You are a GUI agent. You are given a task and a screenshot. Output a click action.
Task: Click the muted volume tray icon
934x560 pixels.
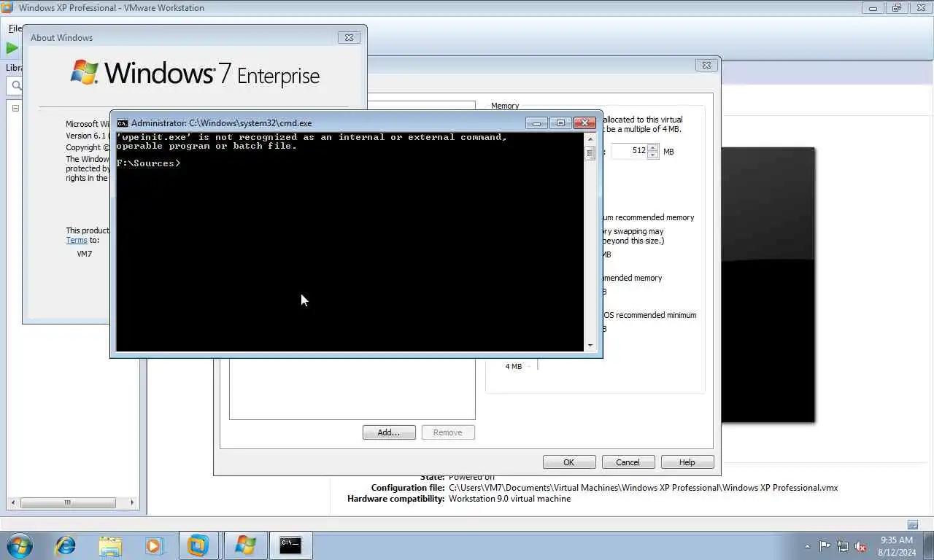(x=861, y=545)
